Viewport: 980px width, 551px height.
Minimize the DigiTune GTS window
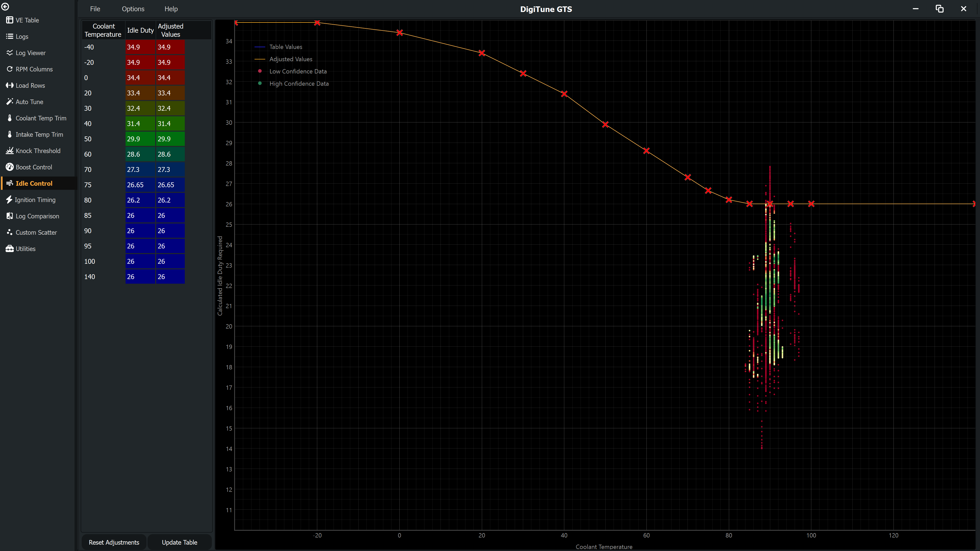point(915,9)
